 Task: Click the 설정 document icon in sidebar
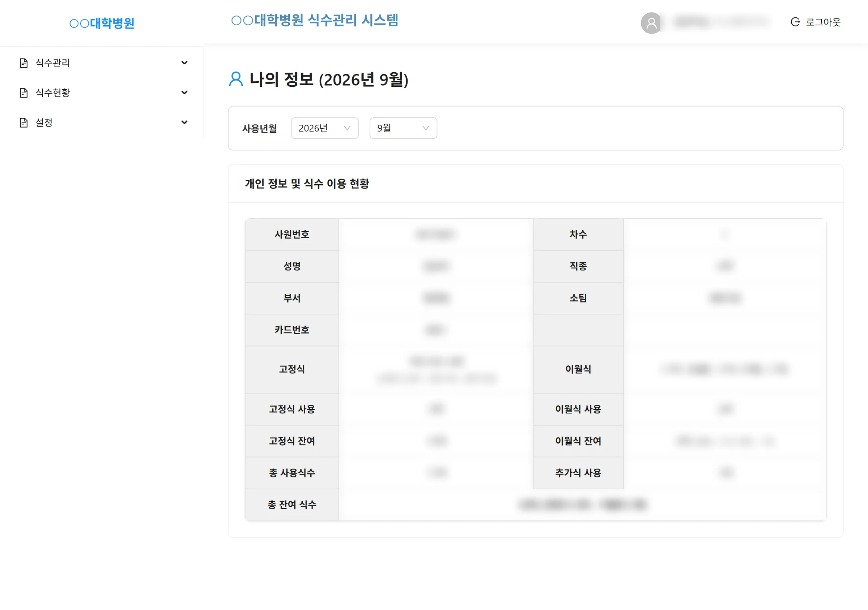(x=24, y=123)
